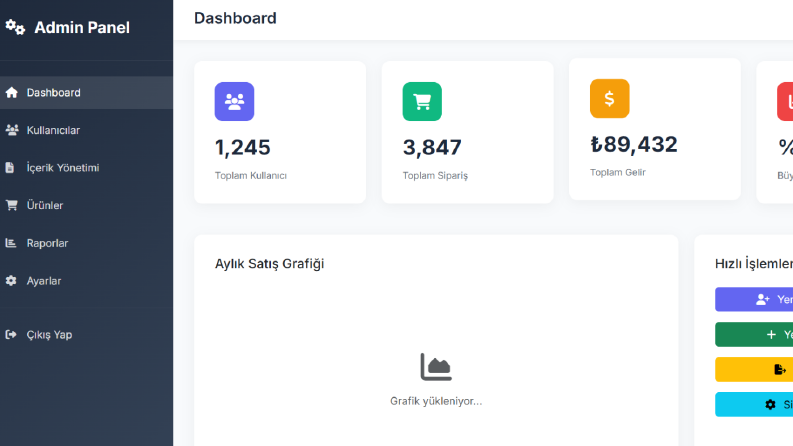Open Raporlar in the sidebar

pos(86,243)
